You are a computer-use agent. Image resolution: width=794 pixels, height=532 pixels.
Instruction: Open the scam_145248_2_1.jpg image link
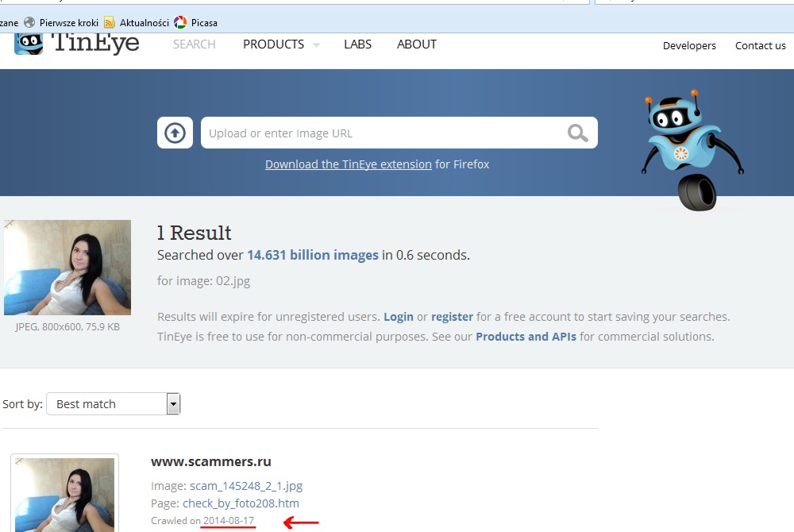245,486
